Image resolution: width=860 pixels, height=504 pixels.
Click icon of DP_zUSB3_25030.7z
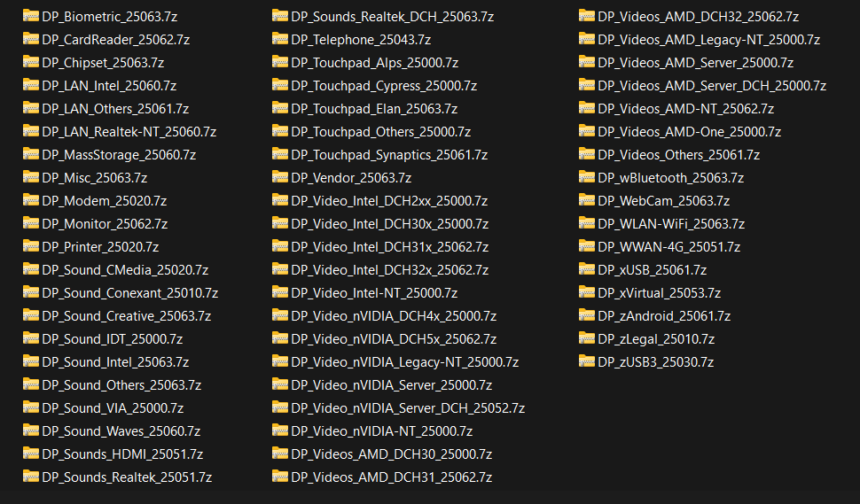point(587,361)
